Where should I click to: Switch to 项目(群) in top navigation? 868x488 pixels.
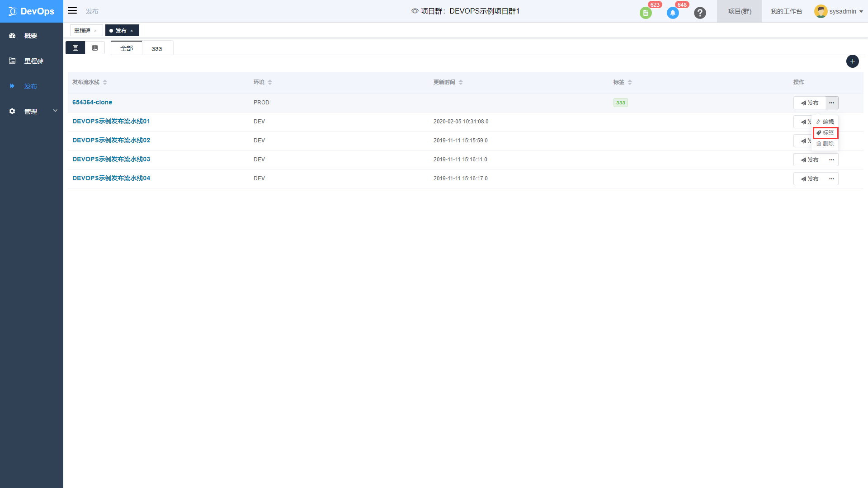coord(740,11)
